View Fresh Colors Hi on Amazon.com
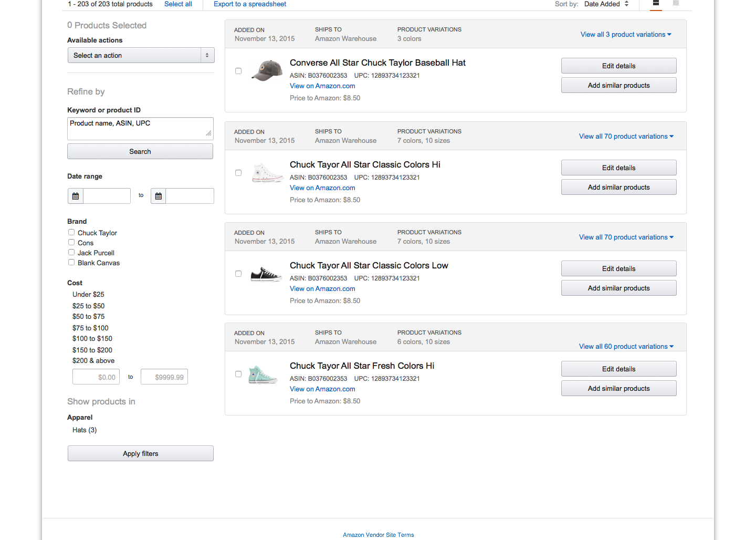Screen dimensions: 756x540 [x=322, y=389]
